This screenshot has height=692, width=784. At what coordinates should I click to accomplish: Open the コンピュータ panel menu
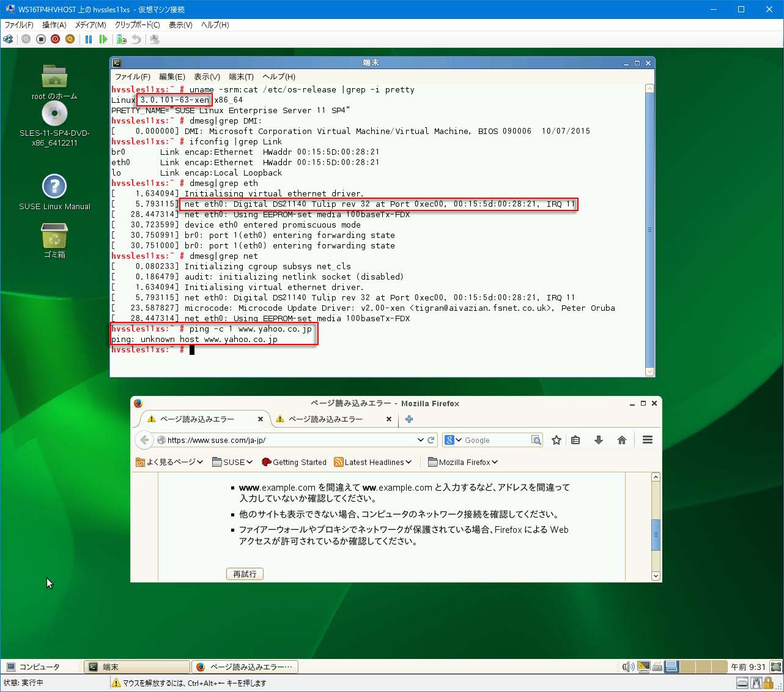tap(33, 667)
